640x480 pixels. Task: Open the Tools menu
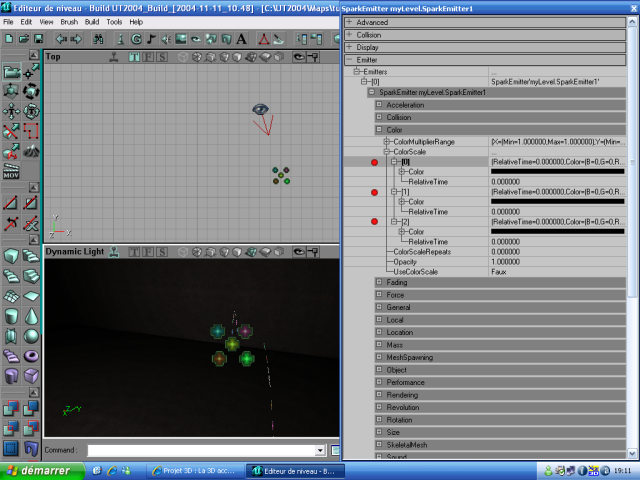114,21
